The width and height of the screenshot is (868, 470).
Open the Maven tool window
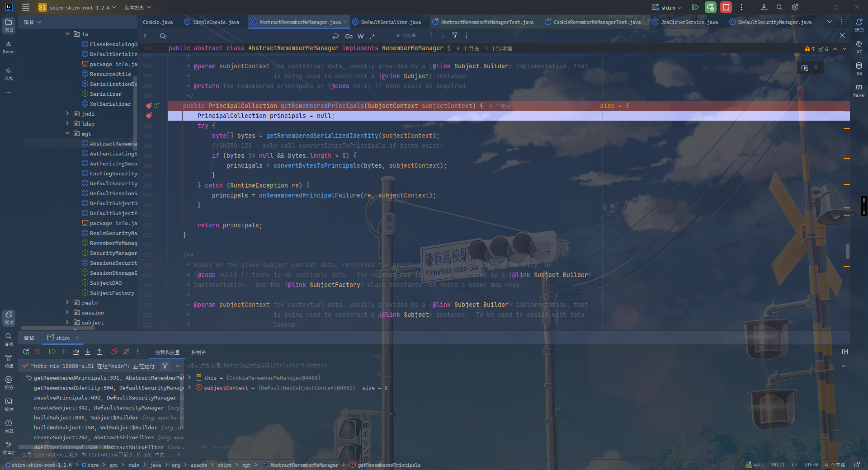[x=859, y=90]
